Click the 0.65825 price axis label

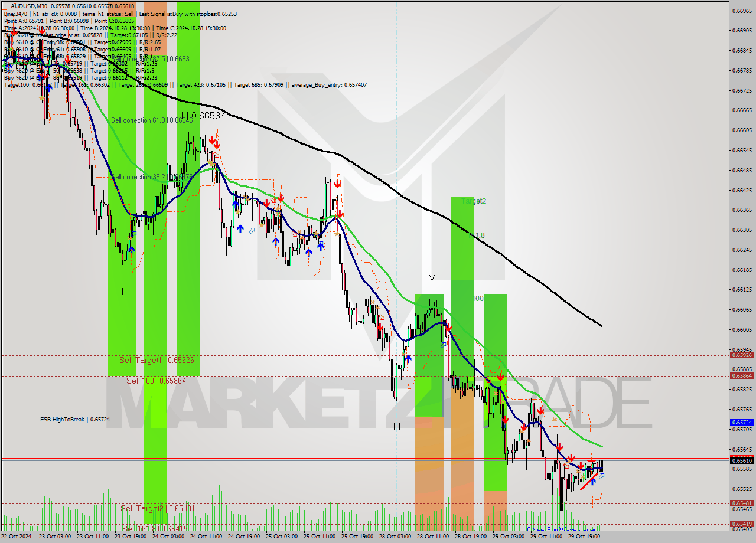tap(742, 389)
